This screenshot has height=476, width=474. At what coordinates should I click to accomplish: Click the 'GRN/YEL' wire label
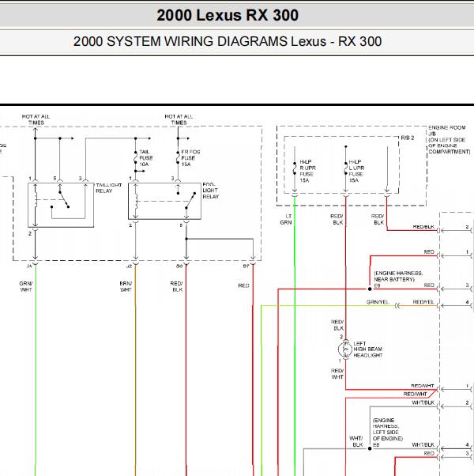(378, 302)
